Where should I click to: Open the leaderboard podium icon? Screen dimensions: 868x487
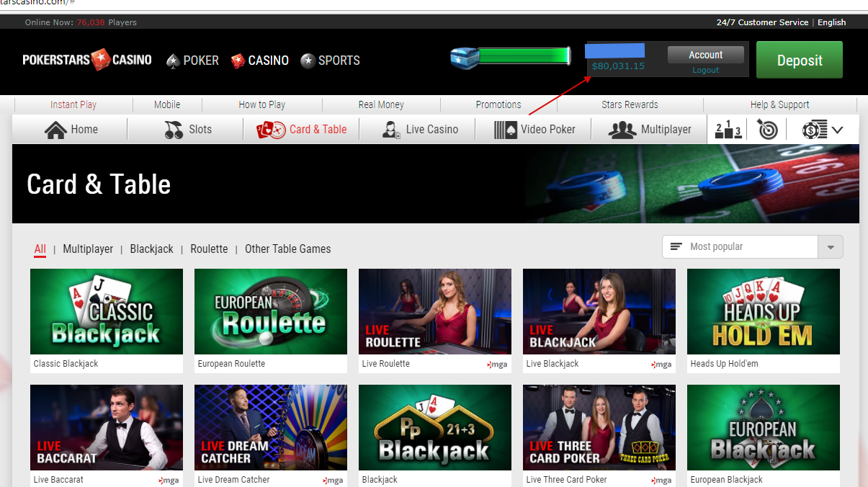(x=728, y=130)
